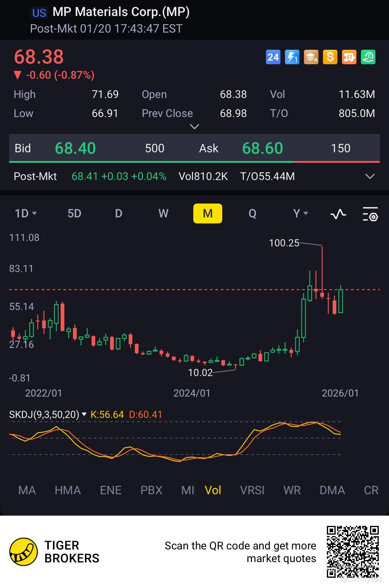Tap the Tiger Brokers logo
389x588 pixels.
click(x=24, y=552)
